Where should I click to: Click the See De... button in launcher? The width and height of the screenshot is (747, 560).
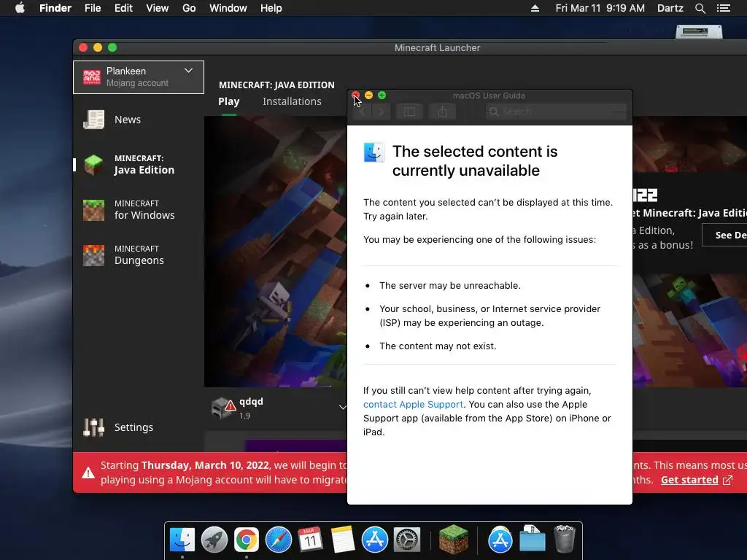[x=724, y=236]
